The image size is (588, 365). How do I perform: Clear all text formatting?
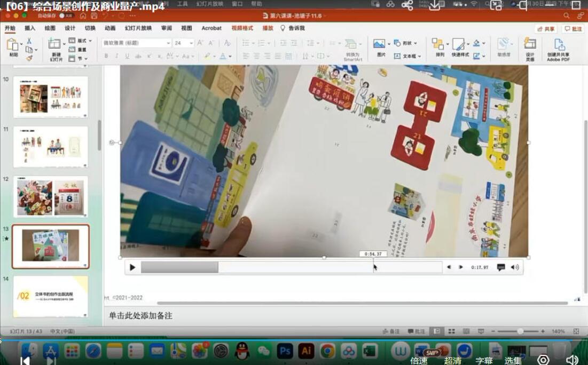[228, 43]
